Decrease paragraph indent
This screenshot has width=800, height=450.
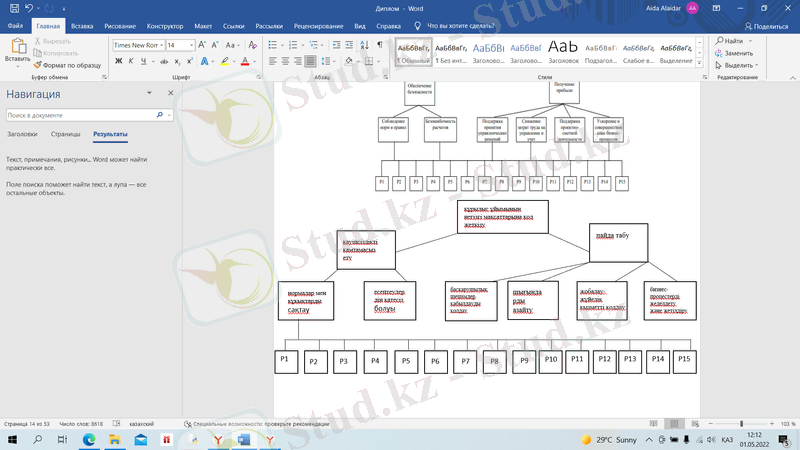tap(336, 45)
